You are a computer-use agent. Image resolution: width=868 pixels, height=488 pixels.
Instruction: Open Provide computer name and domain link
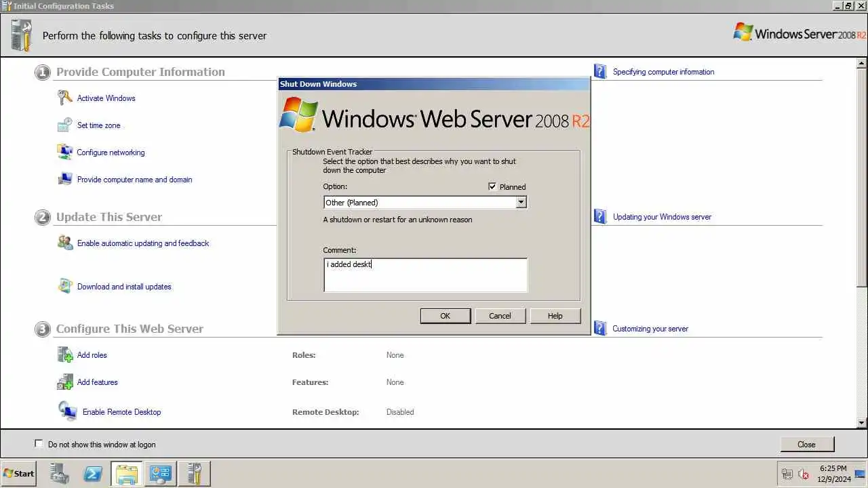(x=135, y=180)
